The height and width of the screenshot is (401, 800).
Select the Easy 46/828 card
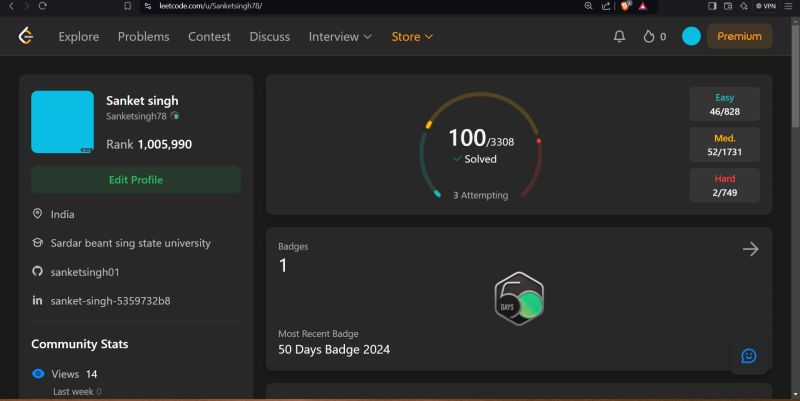coord(724,104)
